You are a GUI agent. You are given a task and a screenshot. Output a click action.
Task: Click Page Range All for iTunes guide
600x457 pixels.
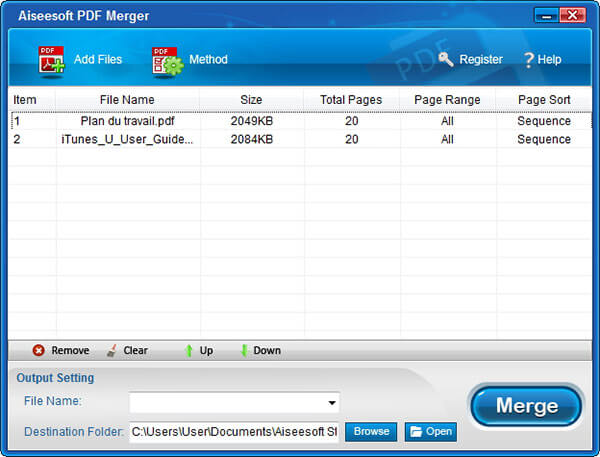447,139
